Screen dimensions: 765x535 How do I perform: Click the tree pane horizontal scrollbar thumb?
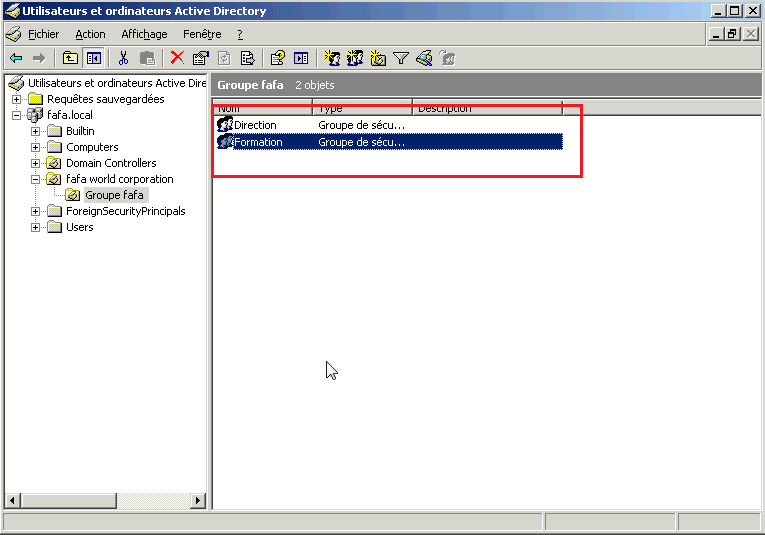69,500
